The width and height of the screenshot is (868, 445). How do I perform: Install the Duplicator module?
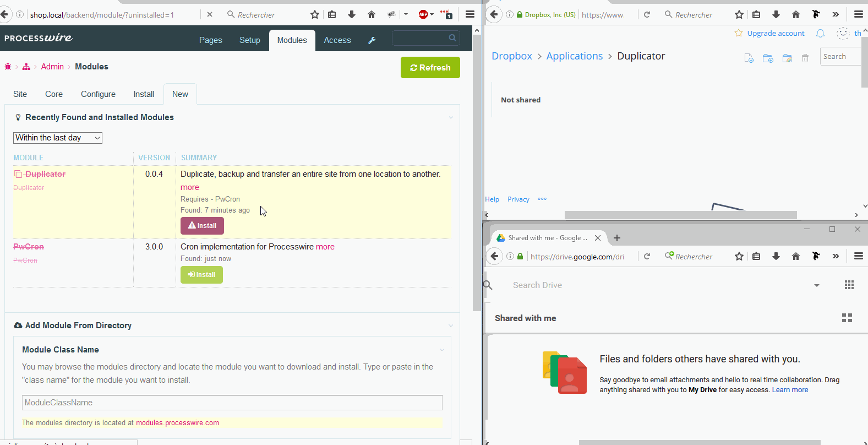[x=202, y=226]
